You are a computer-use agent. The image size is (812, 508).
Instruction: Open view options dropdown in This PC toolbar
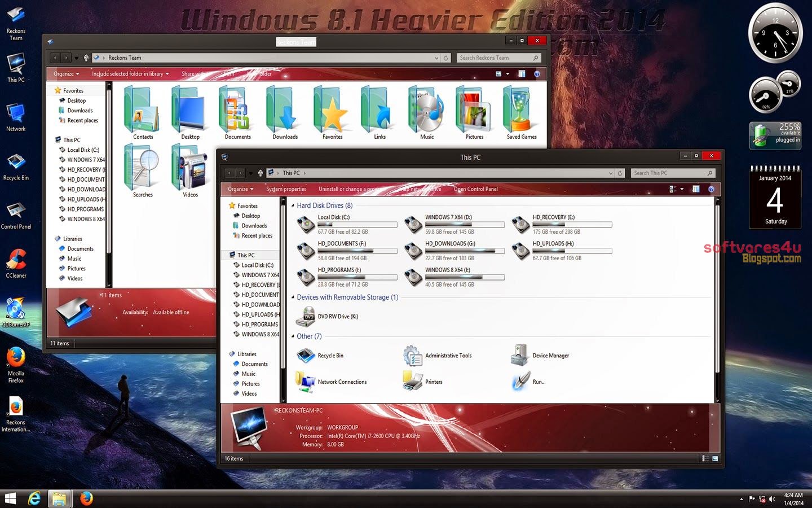(682, 189)
